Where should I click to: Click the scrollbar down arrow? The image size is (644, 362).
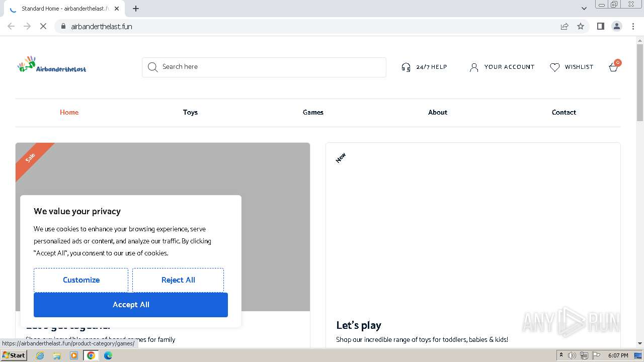(640, 343)
